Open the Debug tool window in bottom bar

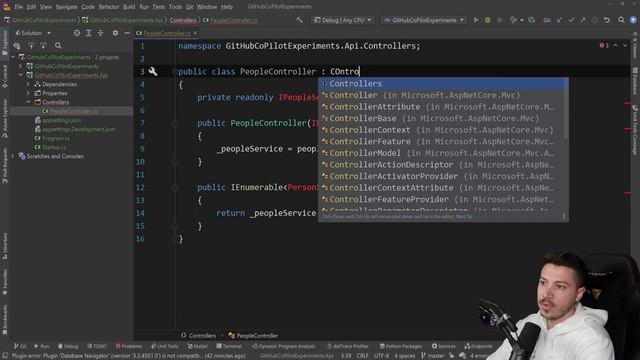(68, 346)
